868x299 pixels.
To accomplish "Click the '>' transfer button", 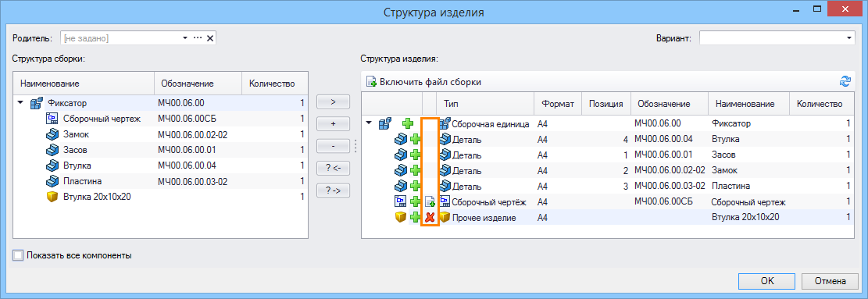I will [334, 101].
